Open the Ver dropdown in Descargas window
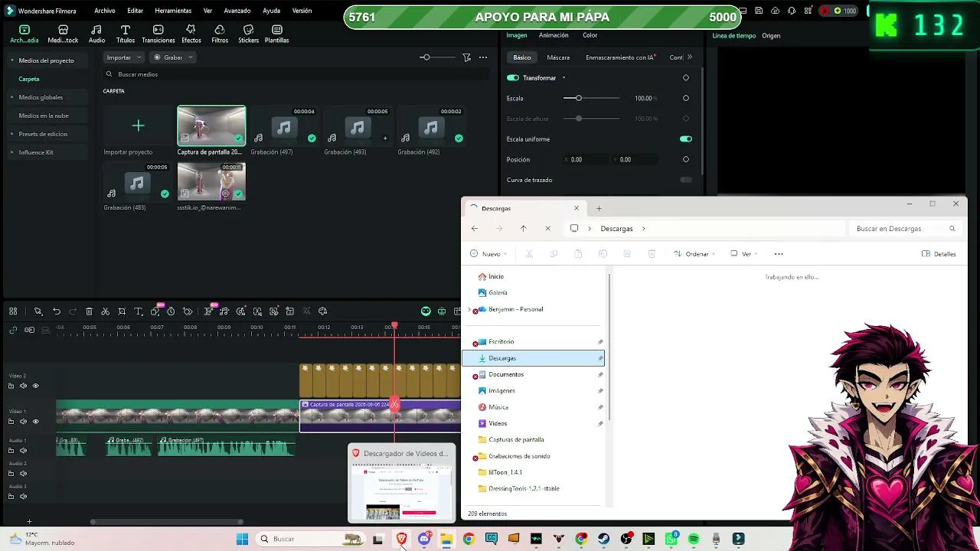 click(x=745, y=254)
